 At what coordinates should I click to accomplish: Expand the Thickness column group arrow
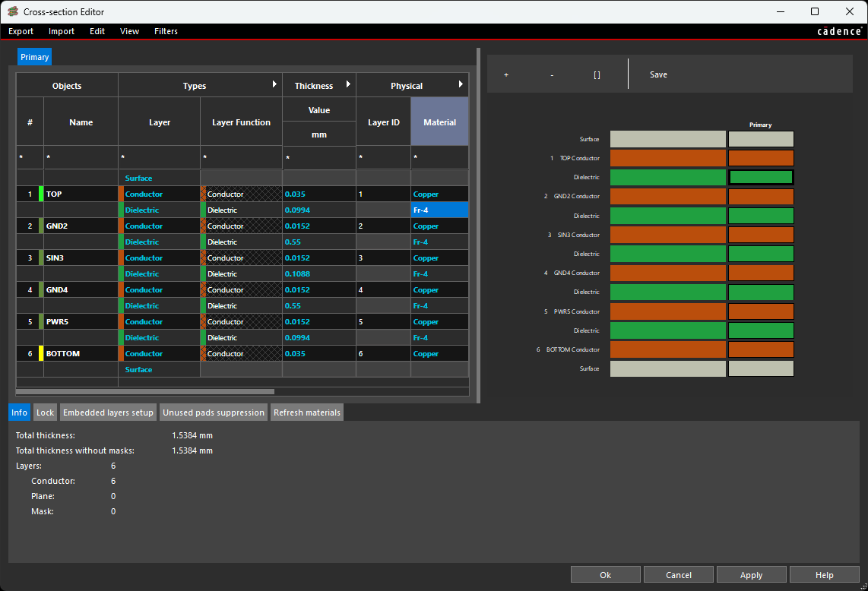[x=348, y=85]
